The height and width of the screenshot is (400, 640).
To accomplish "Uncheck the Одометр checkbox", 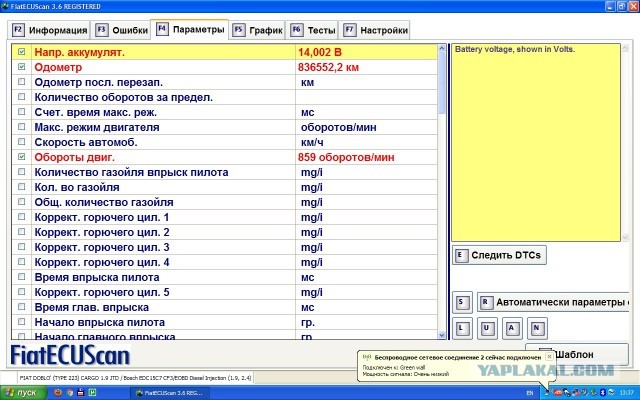I will pos(22,67).
